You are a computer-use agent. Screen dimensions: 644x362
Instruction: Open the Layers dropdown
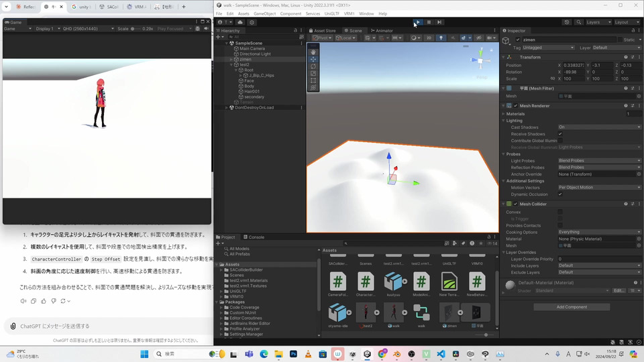(x=598, y=22)
